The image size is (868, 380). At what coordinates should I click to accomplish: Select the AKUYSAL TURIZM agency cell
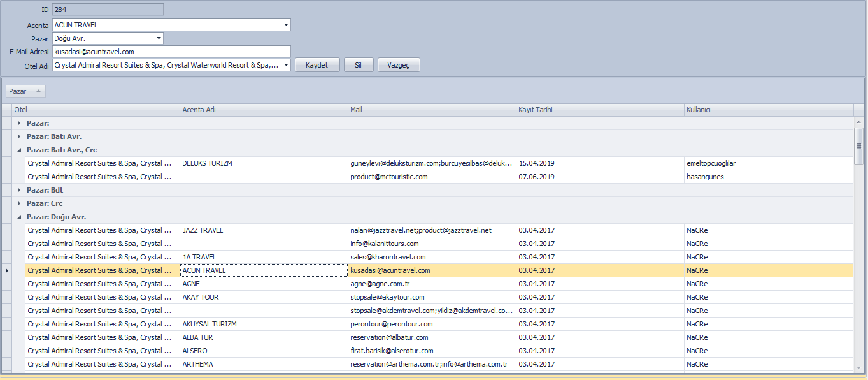(x=264, y=324)
